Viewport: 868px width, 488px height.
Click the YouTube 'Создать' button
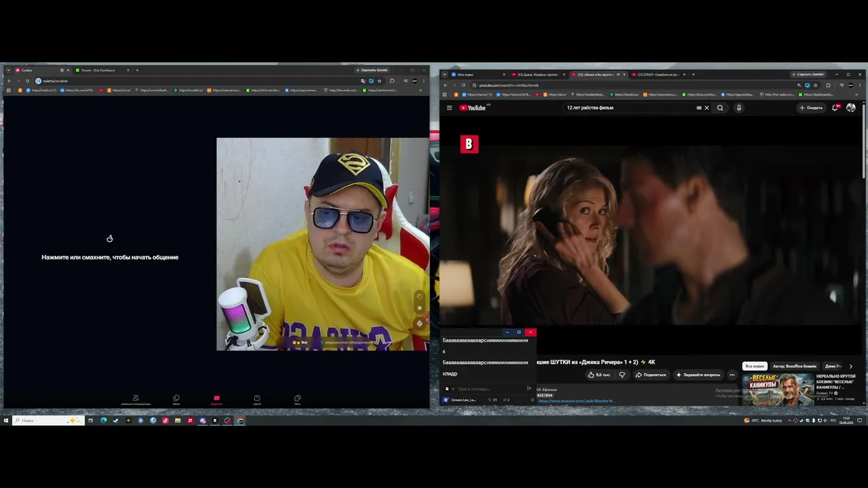tap(811, 108)
